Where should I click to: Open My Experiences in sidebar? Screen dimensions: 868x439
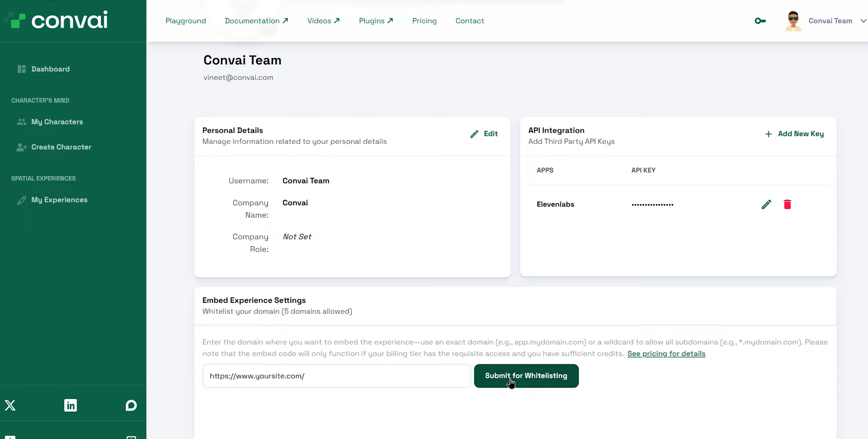click(x=59, y=200)
